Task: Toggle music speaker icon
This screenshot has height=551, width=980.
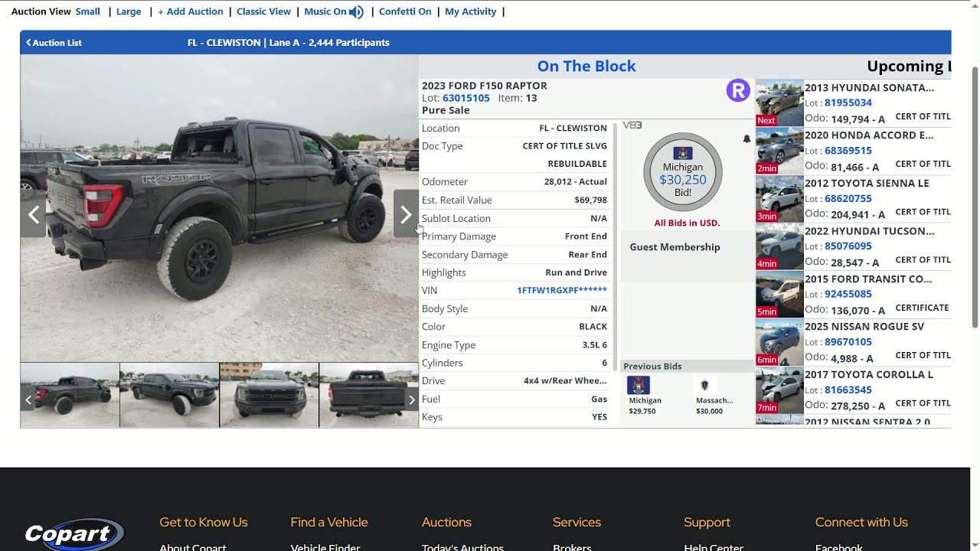Action: (x=356, y=11)
